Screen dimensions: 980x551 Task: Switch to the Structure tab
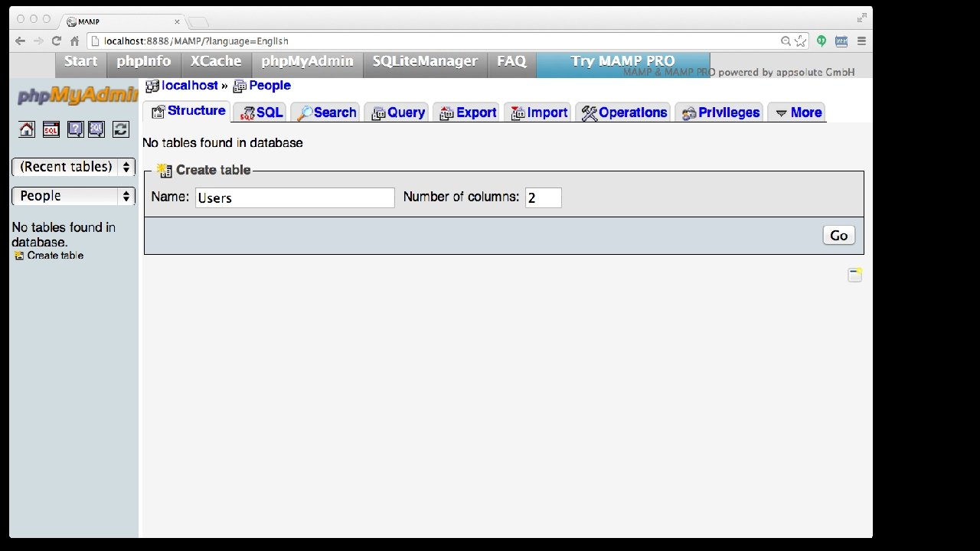(x=188, y=111)
